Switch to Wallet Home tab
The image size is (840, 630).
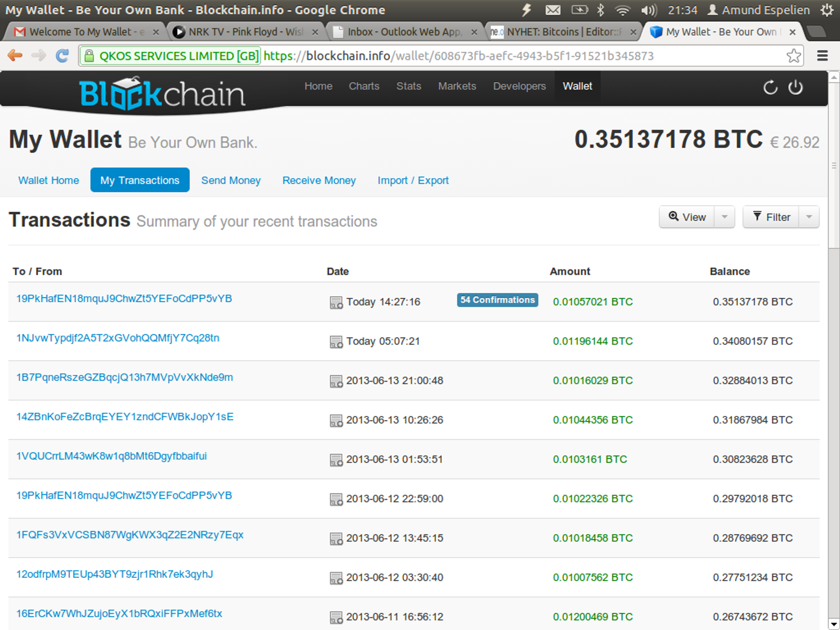(49, 180)
